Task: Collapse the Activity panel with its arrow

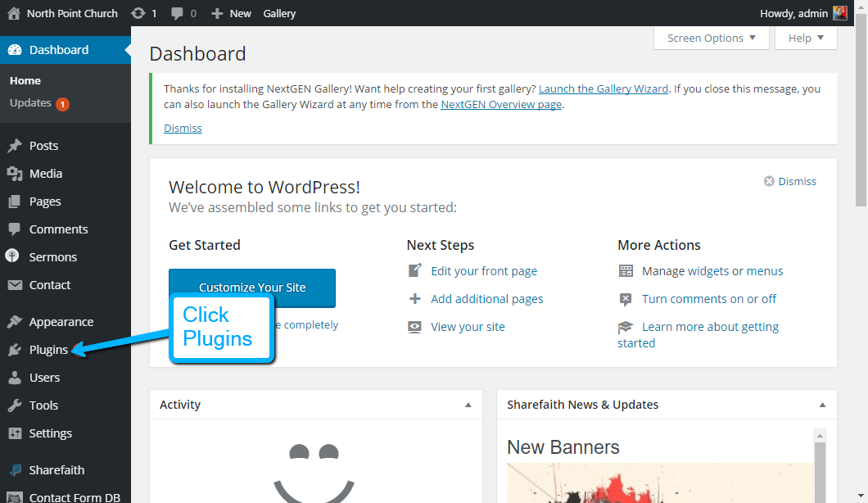Action: 468,405
